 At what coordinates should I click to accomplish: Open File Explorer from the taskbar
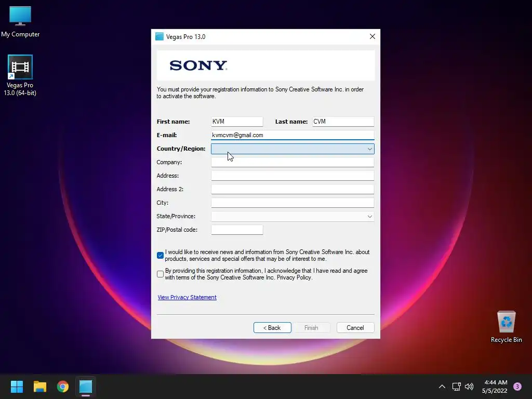(x=39, y=387)
